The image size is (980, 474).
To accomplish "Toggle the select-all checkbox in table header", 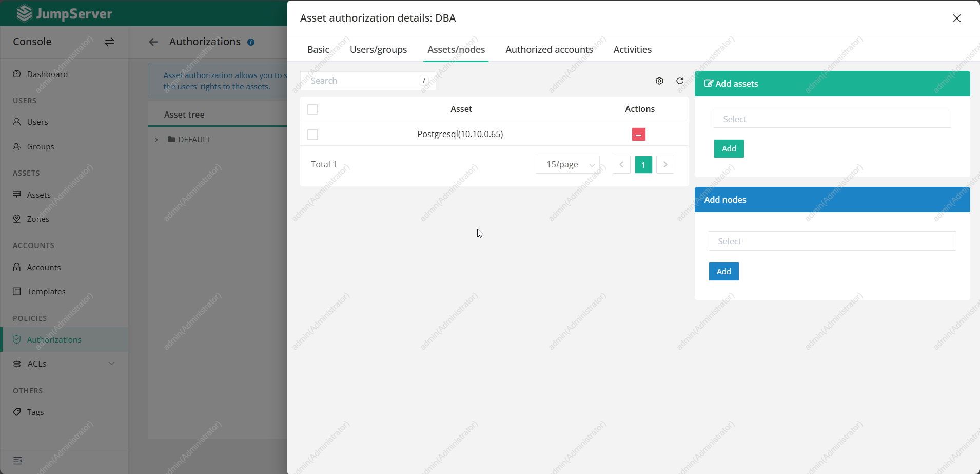I will click(312, 109).
